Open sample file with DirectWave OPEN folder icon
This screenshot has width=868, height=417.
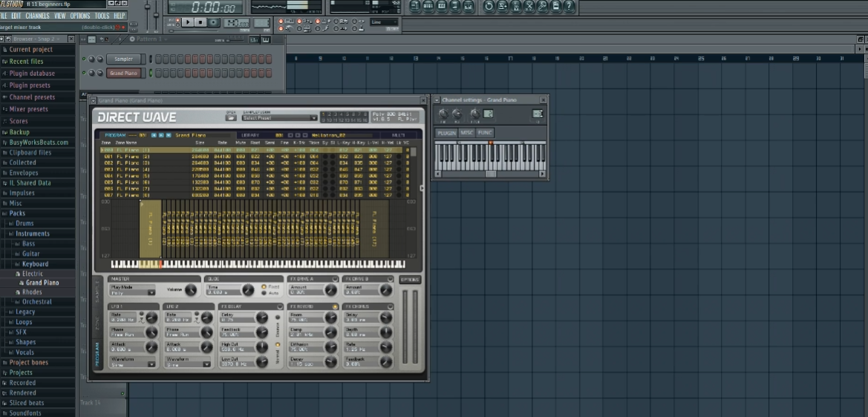[x=231, y=117]
